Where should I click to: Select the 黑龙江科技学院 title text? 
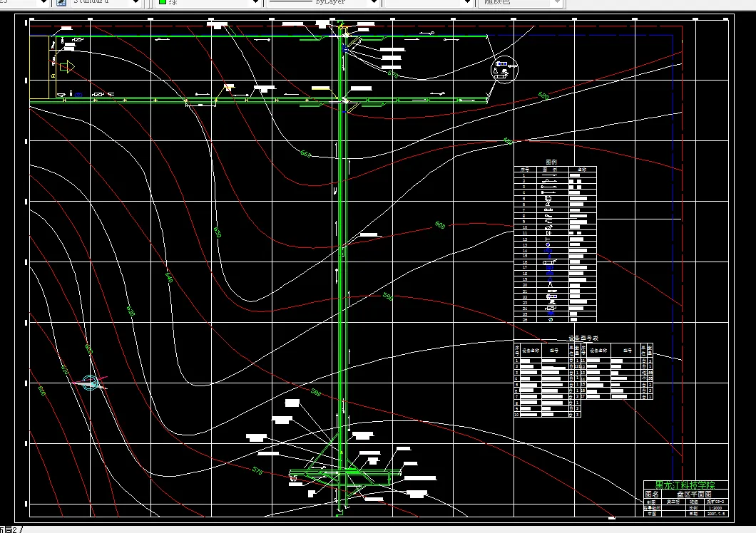click(685, 485)
